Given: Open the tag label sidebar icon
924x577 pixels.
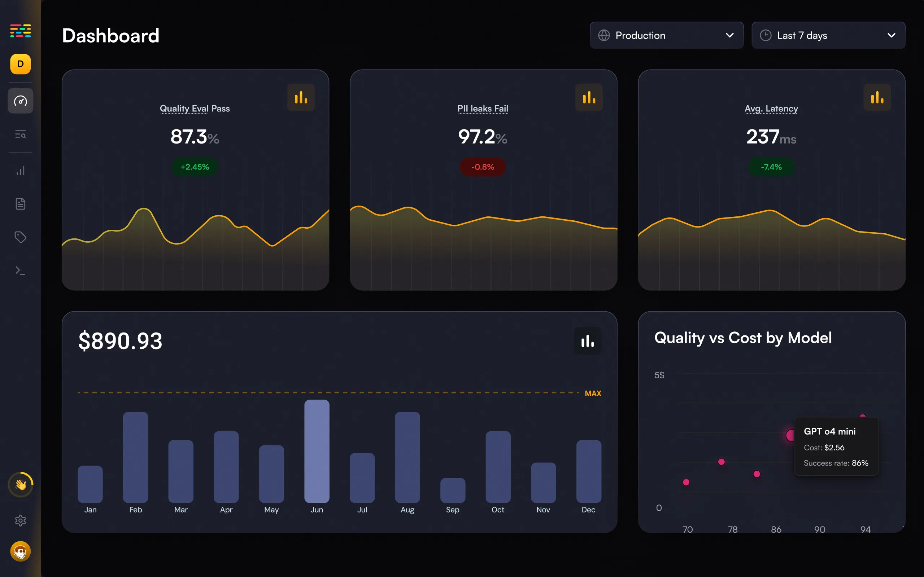Looking at the screenshot, I should coord(21,237).
